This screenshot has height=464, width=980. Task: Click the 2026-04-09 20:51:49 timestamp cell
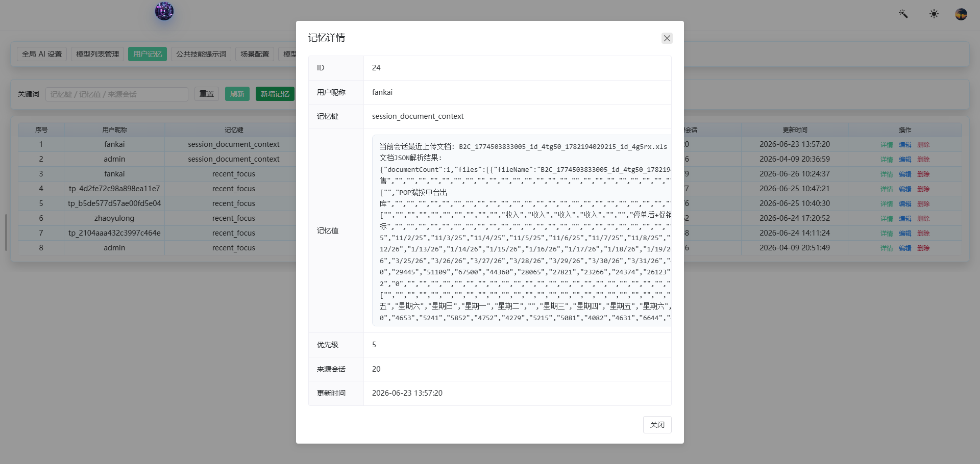point(795,248)
